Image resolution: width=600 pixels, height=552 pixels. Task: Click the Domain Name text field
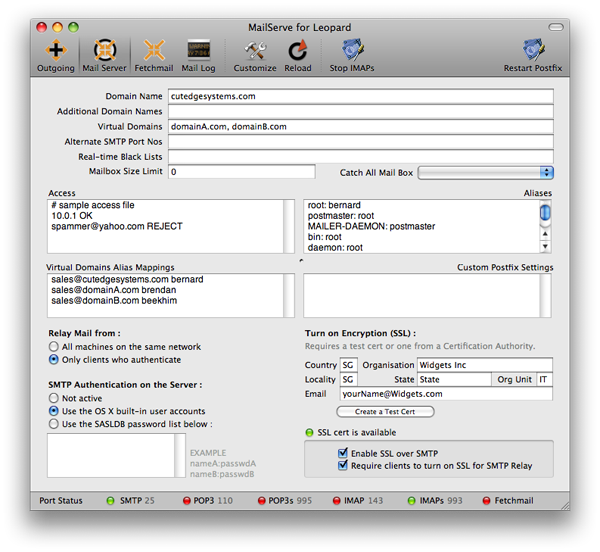pyautogui.click(x=360, y=97)
